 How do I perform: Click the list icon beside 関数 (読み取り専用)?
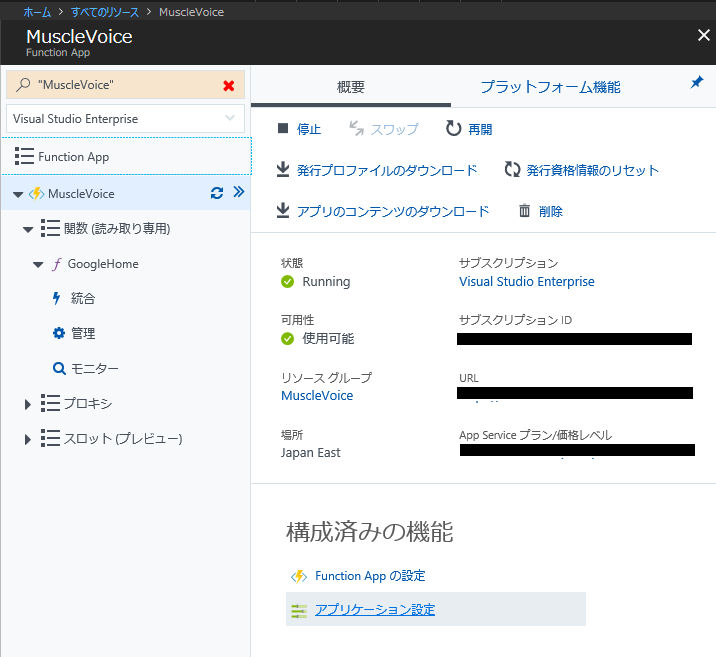pos(50,228)
